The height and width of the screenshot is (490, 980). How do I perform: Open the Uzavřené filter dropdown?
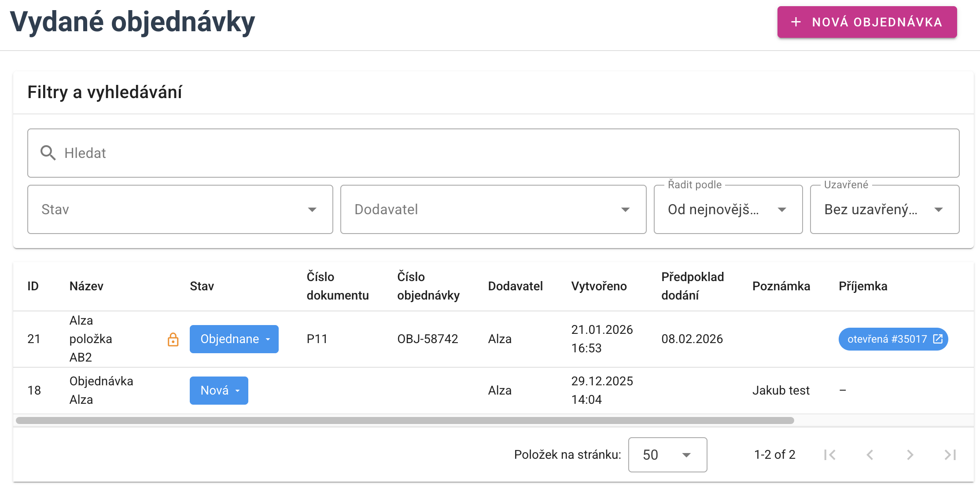coord(884,209)
